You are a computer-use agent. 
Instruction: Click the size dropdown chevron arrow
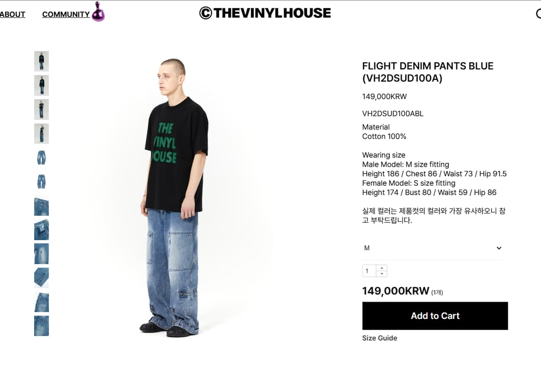pos(499,248)
